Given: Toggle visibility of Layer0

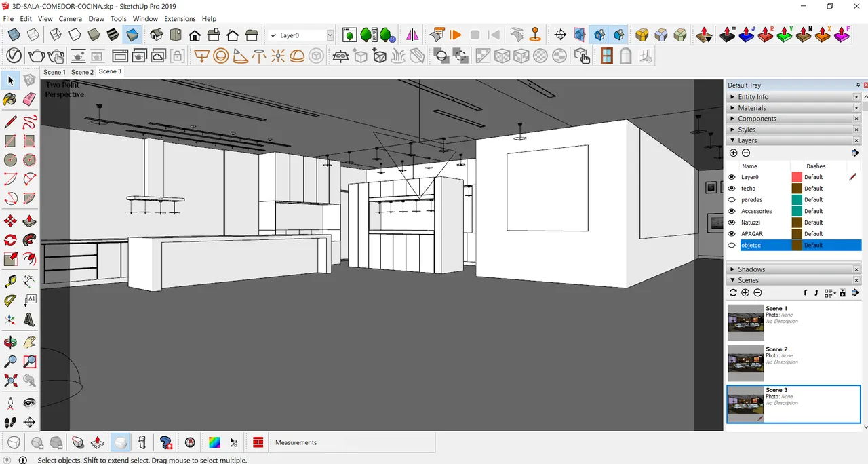Looking at the screenshot, I should tap(732, 177).
